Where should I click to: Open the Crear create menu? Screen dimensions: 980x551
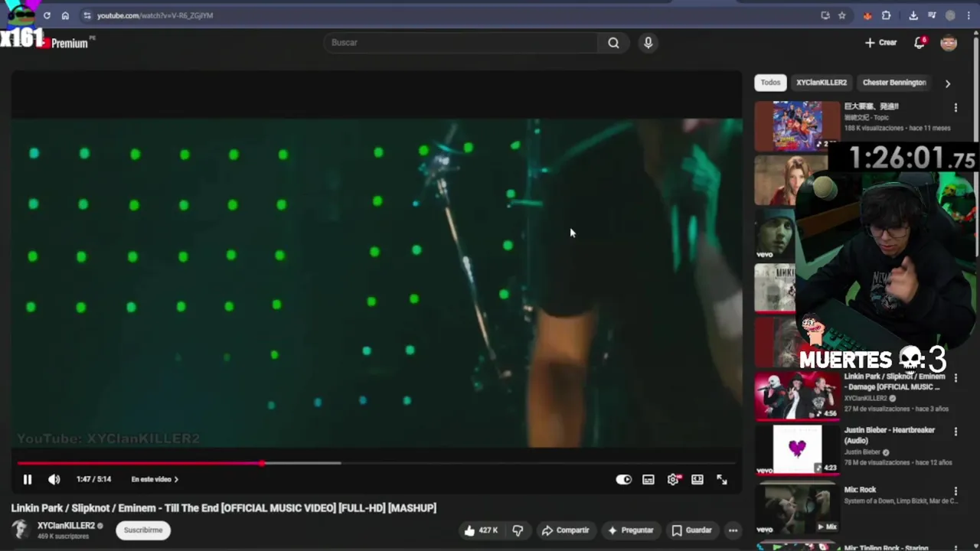(880, 43)
